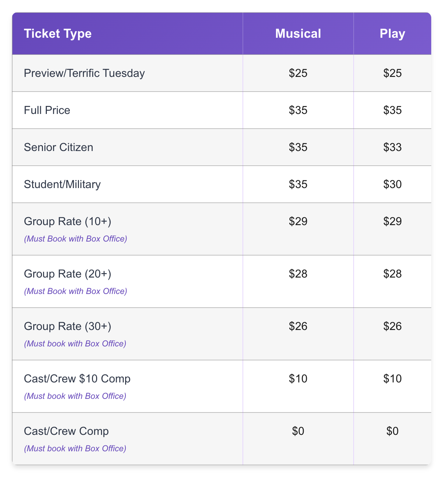Click the booking note under Group Rate (10+)
Viewport: 448px width, 481px height.
(75, 239)
